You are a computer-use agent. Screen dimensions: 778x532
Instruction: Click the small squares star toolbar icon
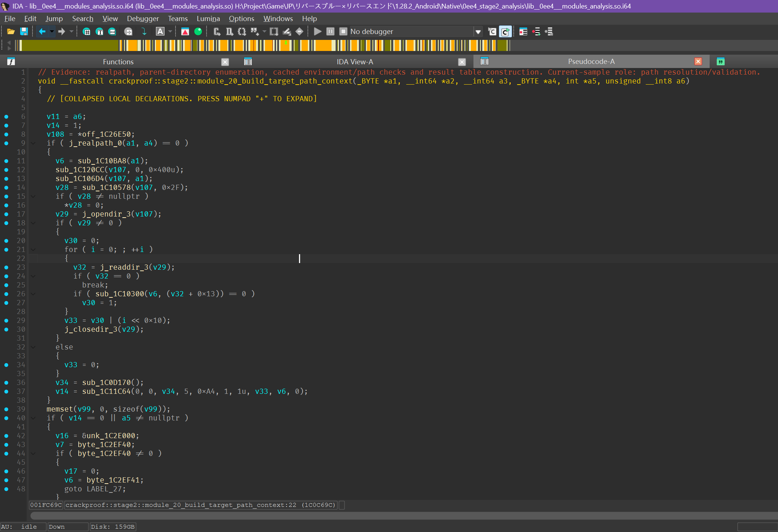click(x=255, y=32)
